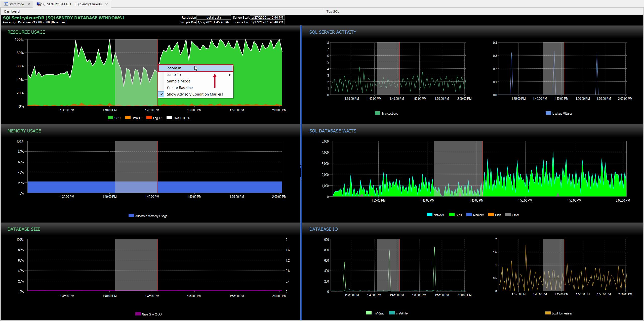Screen dimensions: 644x321
Task: Click the CPU legend green swatch
Action: pyautogui.click(x=110, y=118)
